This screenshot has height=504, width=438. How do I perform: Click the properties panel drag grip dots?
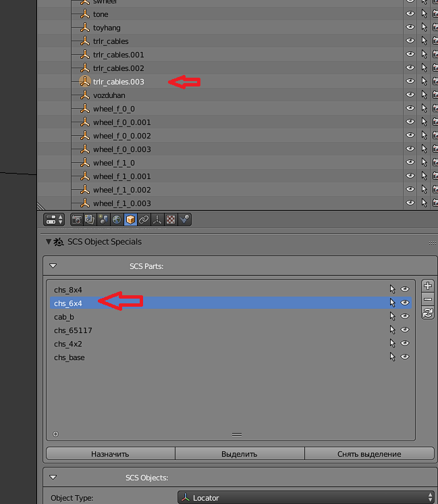432,243
